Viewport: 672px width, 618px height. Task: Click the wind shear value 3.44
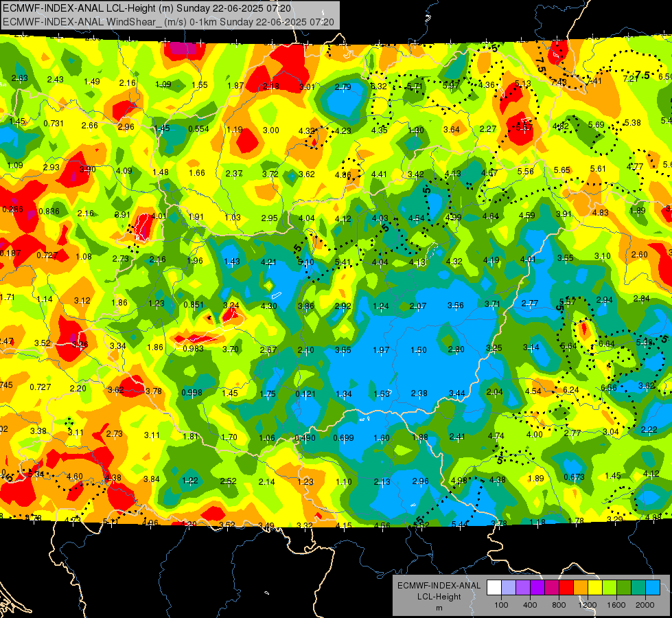pos(457,393)
